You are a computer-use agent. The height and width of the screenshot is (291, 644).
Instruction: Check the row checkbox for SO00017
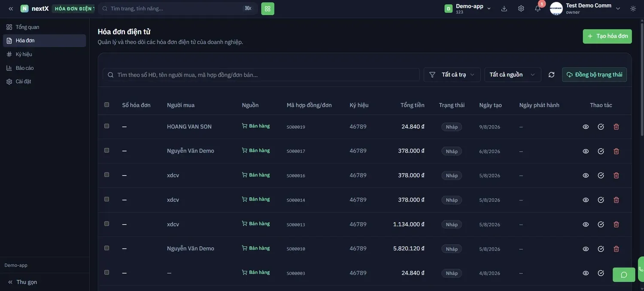point(106,151)
